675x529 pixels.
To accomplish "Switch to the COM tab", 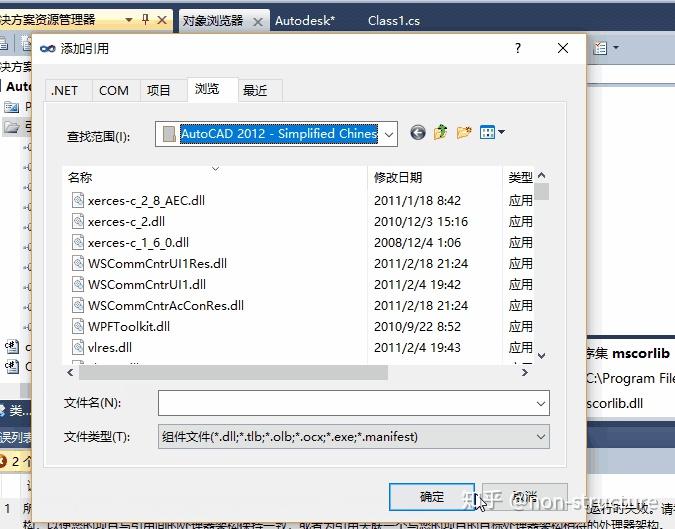I will [x=114, y=90].
